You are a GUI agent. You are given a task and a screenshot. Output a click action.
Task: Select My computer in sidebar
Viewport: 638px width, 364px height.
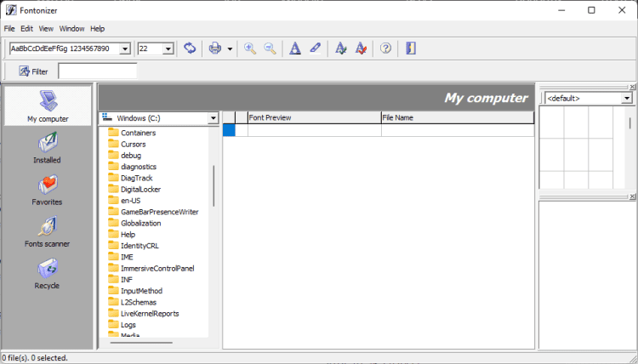click(x=48, y=106)
